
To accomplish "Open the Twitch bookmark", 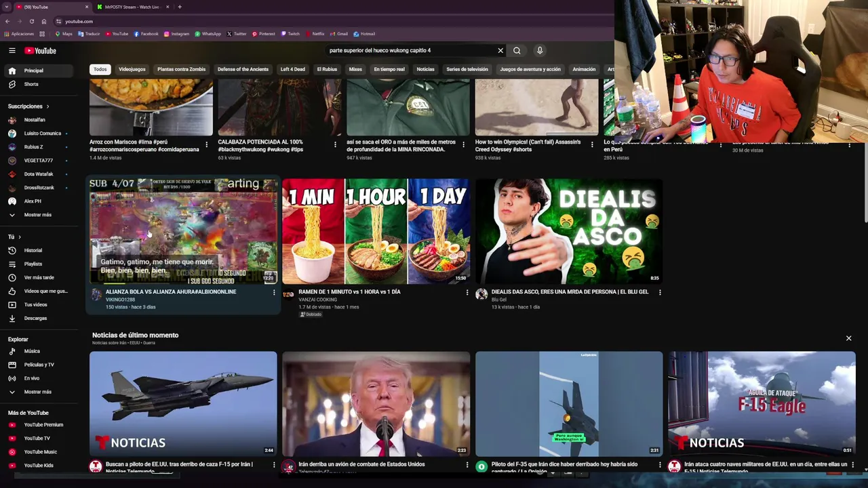I will coord(290,34).
